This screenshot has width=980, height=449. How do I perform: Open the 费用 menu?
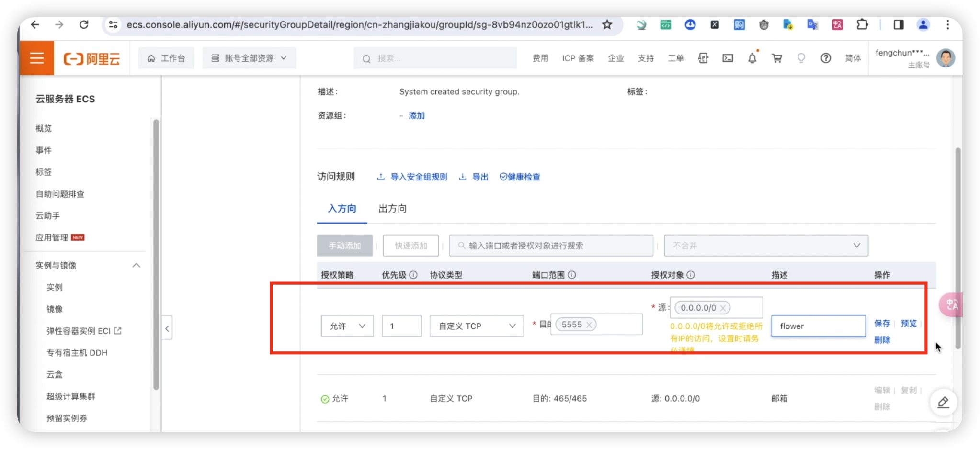[x=540, y=58]
